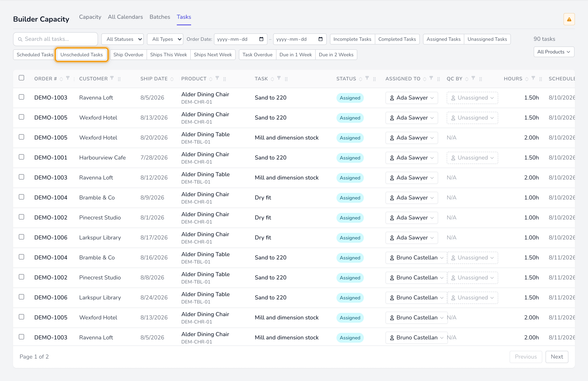Viewport: 588px width, 381px height.
Task: Open Unassigned QC dropdown for DEMO-1001 row
Action: pyautogui.click(x=472, y=158)
